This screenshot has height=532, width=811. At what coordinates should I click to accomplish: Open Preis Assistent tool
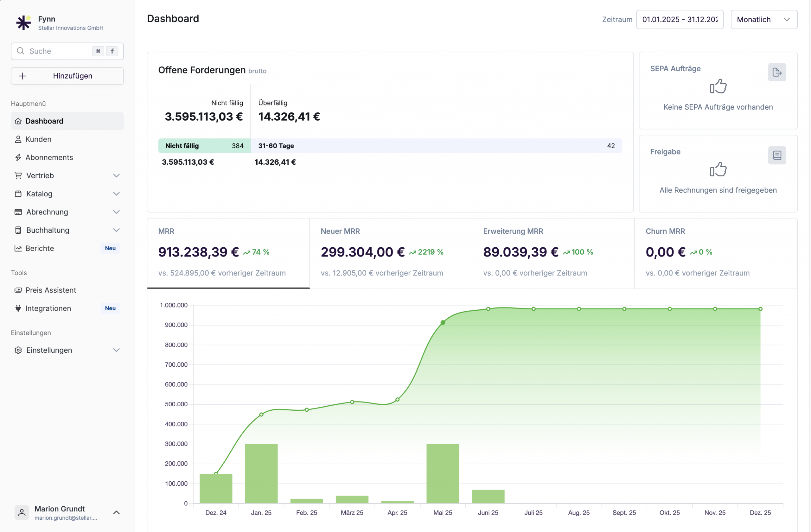pyautogui.click(x=50, y=290)
